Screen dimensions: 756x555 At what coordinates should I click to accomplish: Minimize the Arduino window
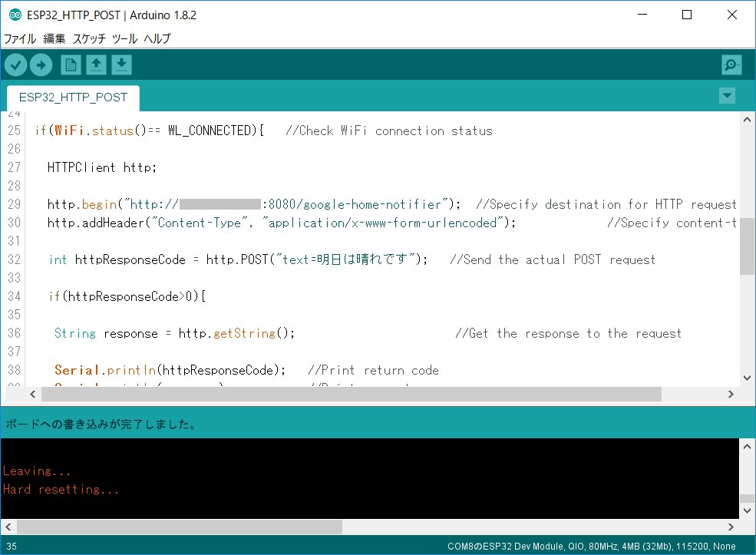pos(642,15)
